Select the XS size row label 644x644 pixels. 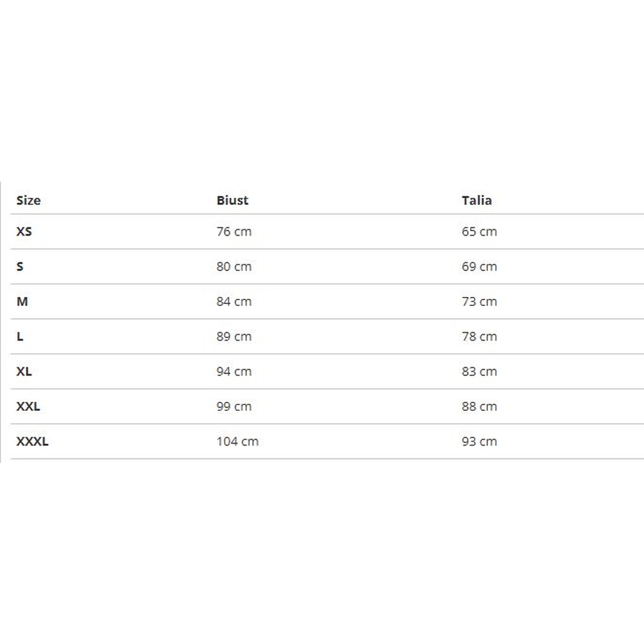(x=24, y=231)
